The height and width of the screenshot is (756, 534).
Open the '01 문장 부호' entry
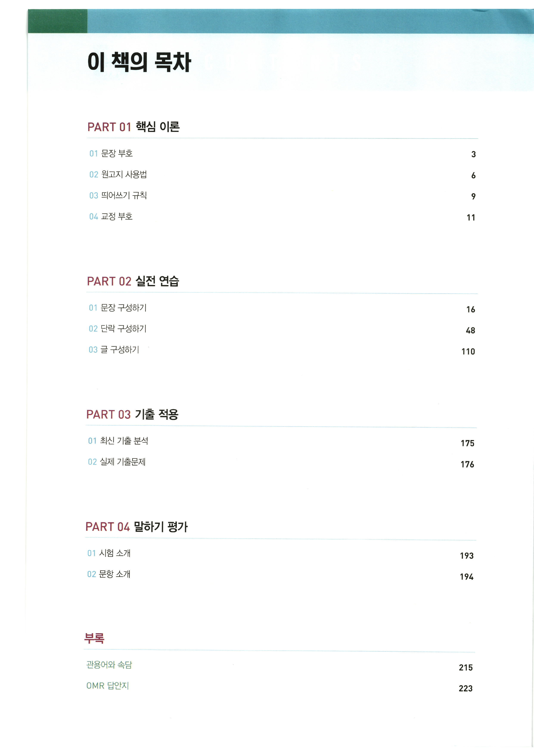click(x=111, y=153)
